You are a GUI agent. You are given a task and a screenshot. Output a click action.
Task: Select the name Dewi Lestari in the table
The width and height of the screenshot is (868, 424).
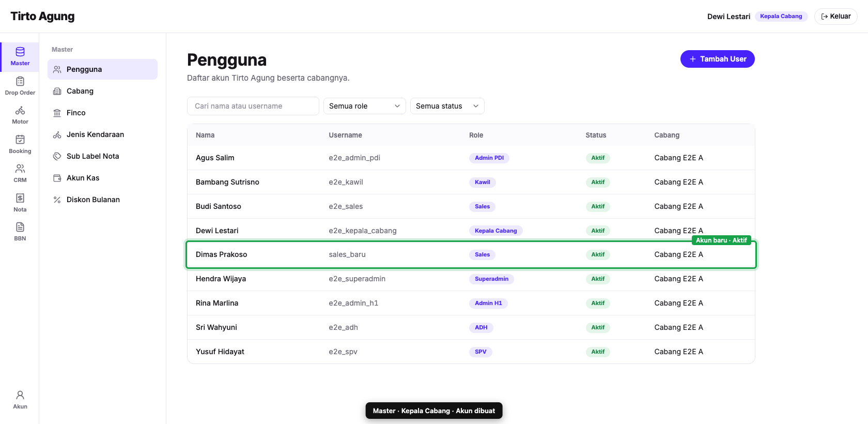[217, 231]
